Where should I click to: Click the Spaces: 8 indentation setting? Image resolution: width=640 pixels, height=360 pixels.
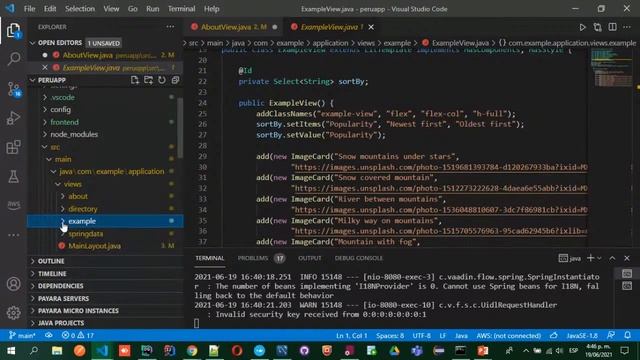click(390, 336)
